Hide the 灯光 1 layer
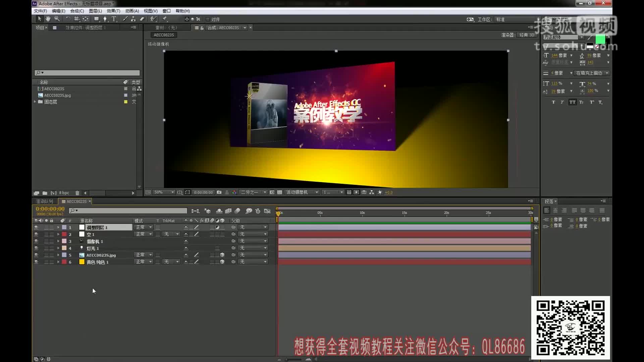Viewport: 644px width, 362px height. click(36, 248)
